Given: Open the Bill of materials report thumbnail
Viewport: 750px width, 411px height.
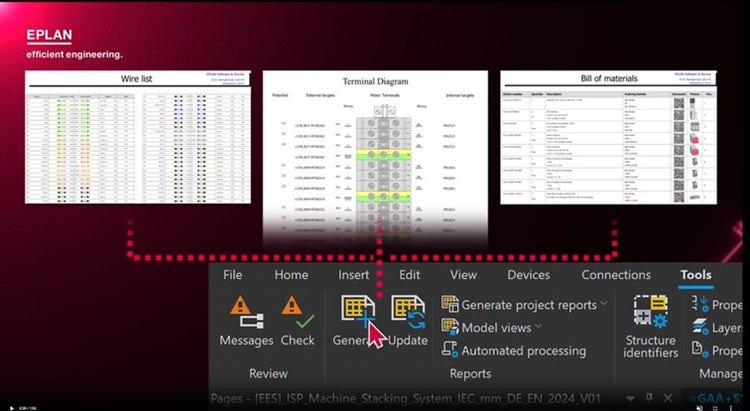Looking at the screenshot, I should (x=608, y=137).
